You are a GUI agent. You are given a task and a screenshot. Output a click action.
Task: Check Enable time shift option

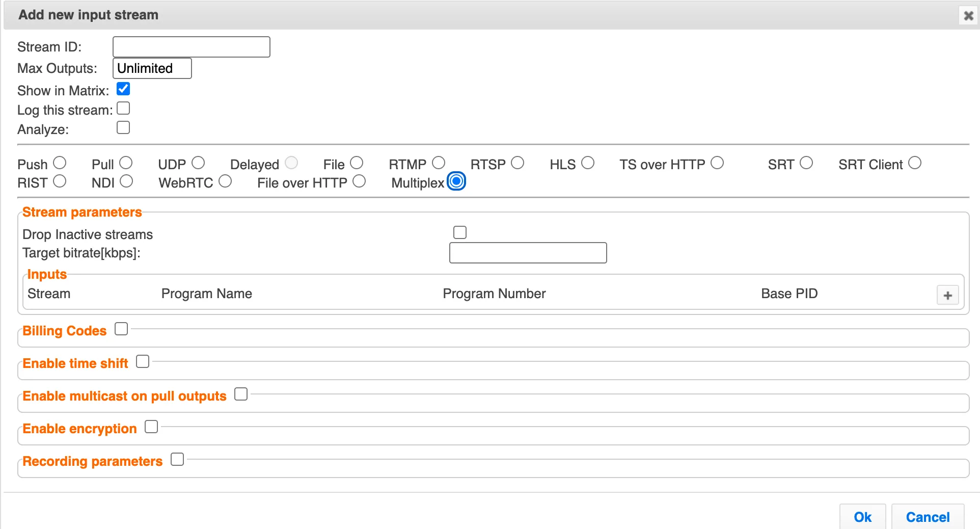pos(143,362)
